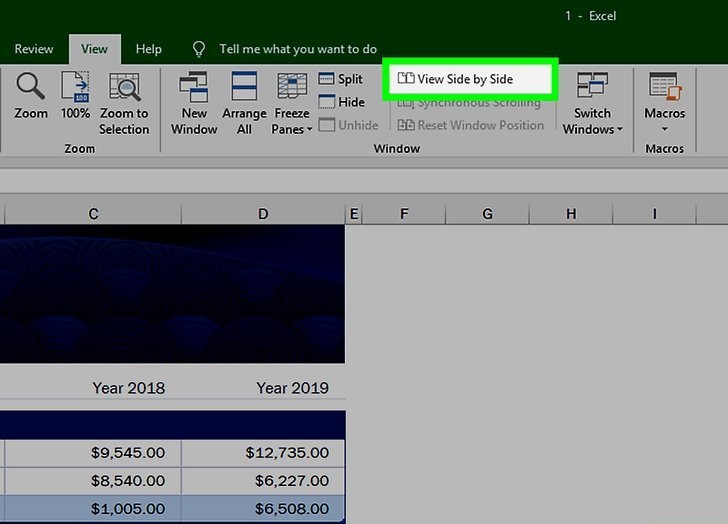Open the Help tab

(149, 49)
